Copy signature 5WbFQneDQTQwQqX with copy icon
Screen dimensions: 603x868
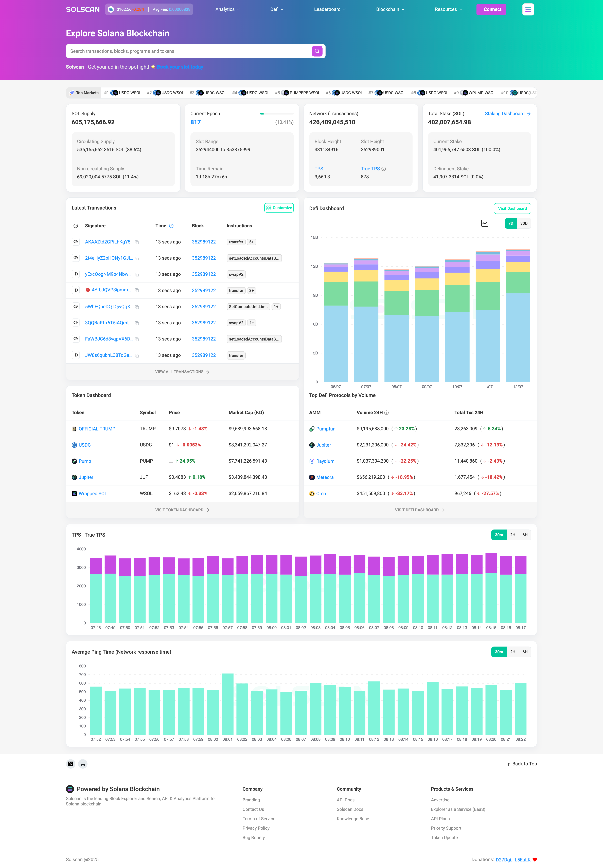click(x=137, y=307)
